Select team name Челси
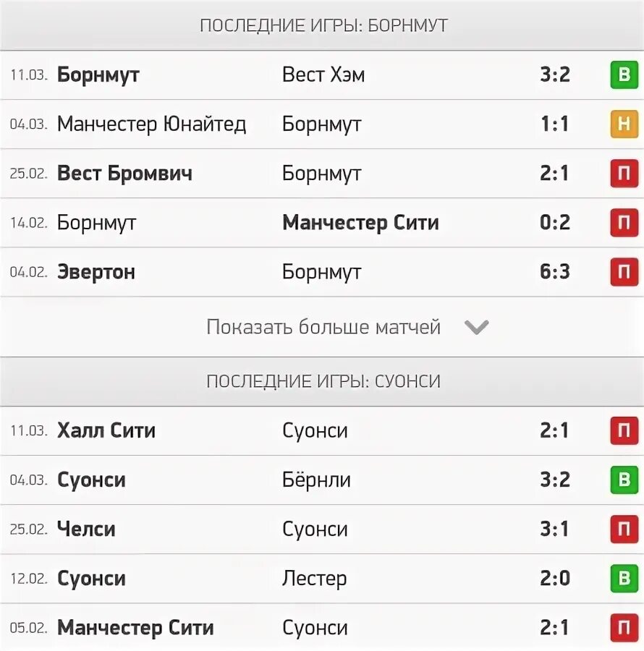 (86, 529)
